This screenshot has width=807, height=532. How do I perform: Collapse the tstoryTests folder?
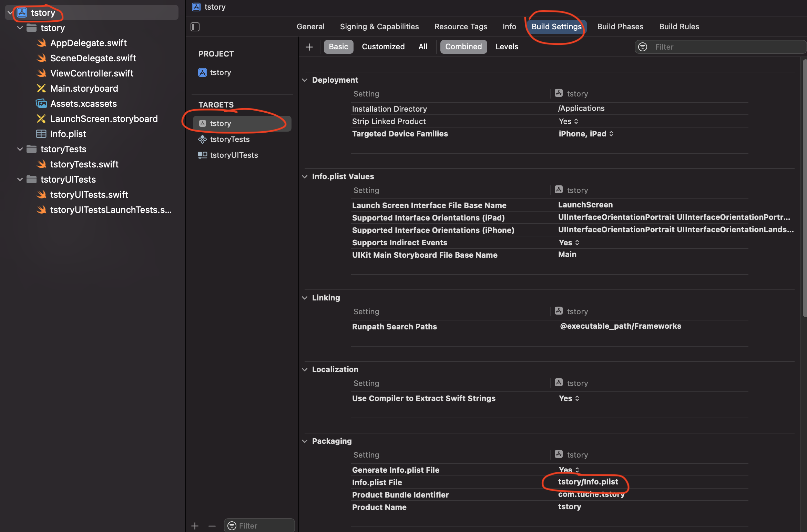point(20,149)
